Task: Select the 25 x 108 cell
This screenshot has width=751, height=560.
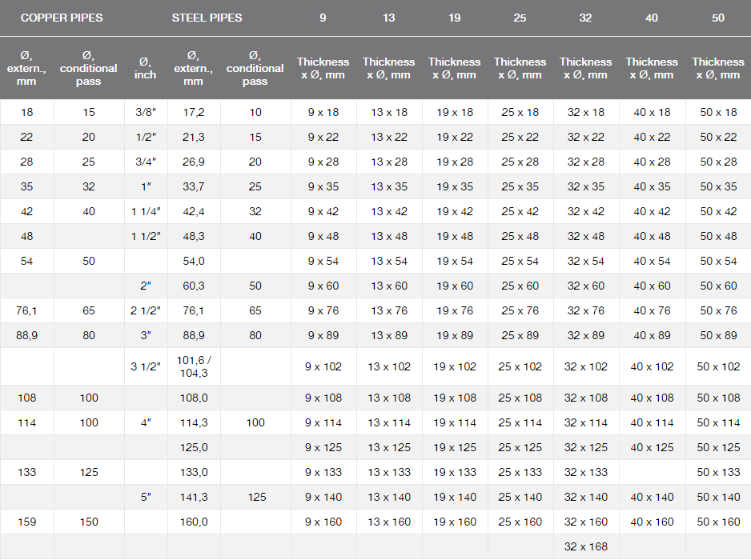Action: click(x=520, y=398)
